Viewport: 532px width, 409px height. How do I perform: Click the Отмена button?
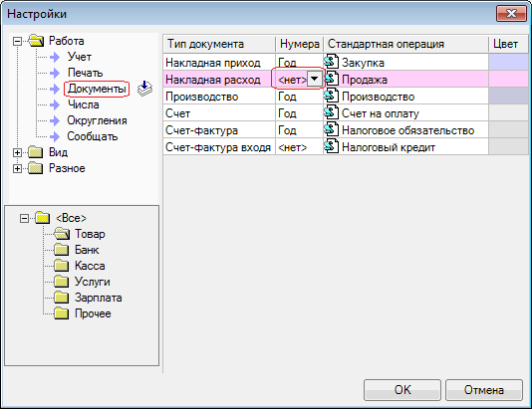(x=484, y=390)
